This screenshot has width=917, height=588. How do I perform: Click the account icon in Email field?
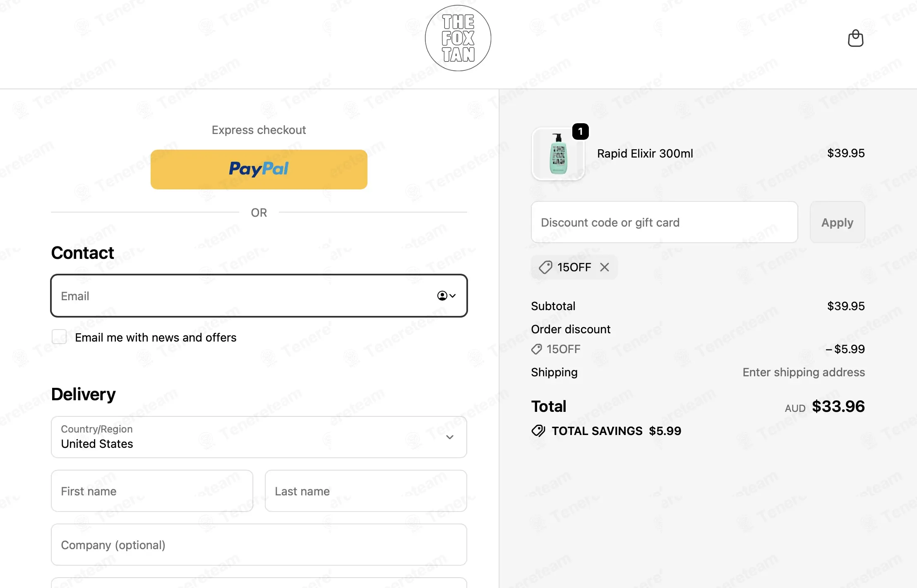coord(442,296)
